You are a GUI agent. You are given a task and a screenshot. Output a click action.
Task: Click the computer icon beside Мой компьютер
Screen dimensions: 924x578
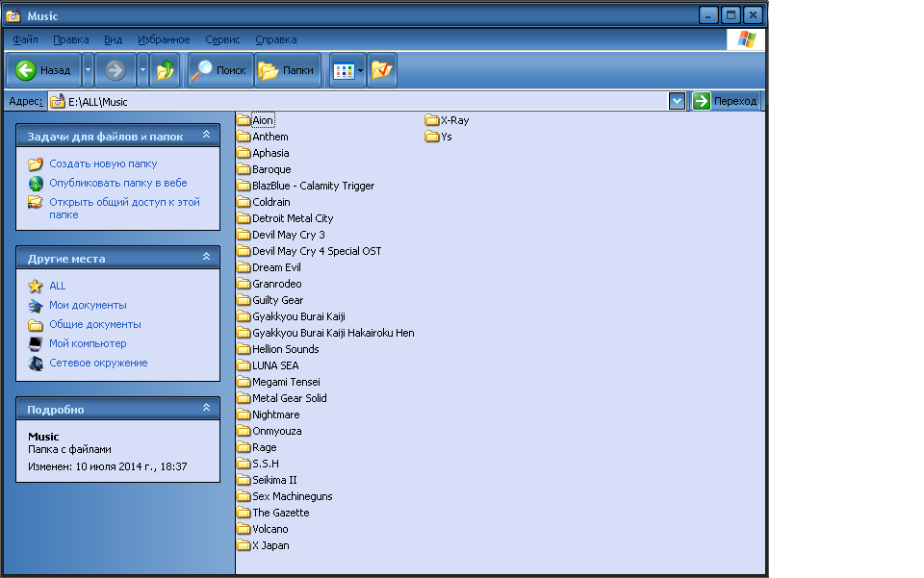(36, 343)
